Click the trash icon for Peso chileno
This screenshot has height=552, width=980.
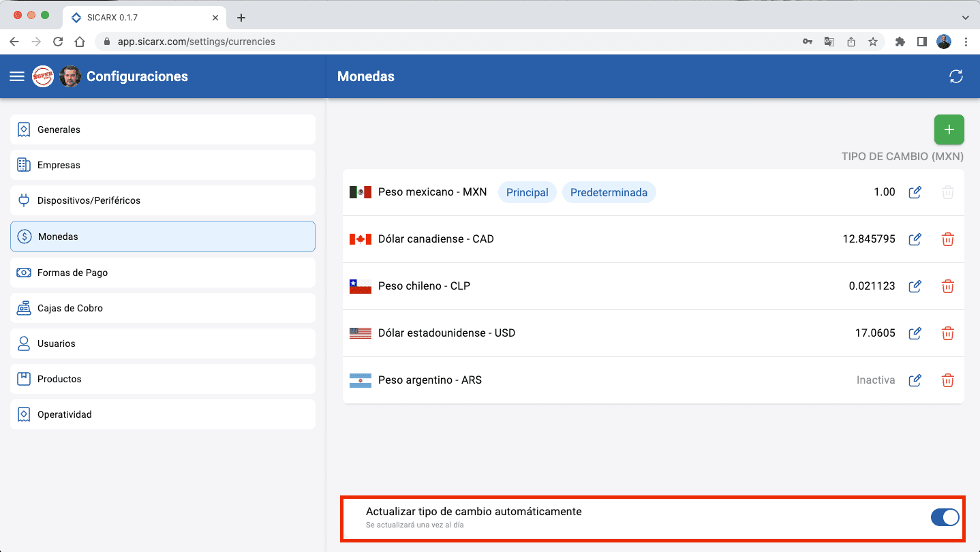[x=947, y=286]
